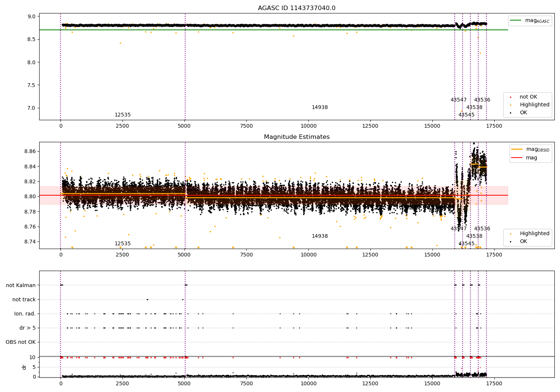Click obsid label 43538 in Magnitude Estimates plot

474,236
